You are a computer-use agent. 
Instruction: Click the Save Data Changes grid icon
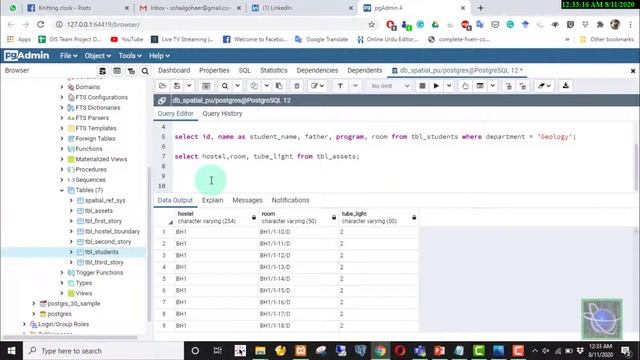pyautogui.click(x=206, y=86)
